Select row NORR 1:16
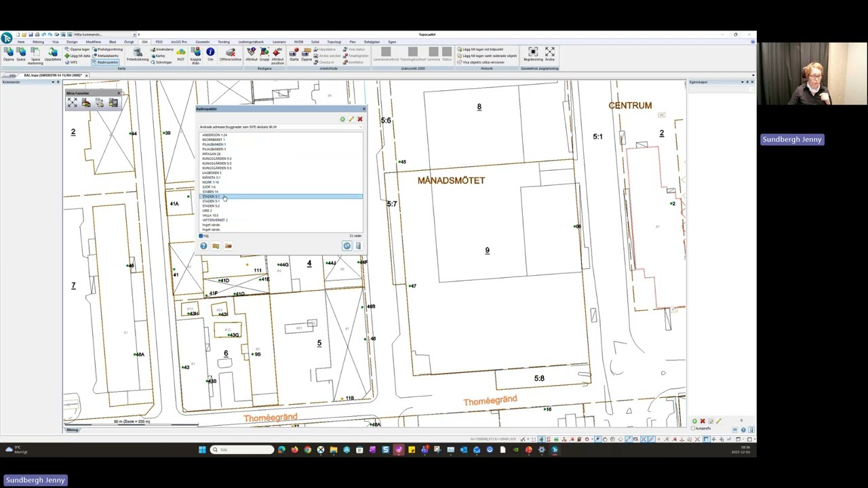 (x=281, y=182)
